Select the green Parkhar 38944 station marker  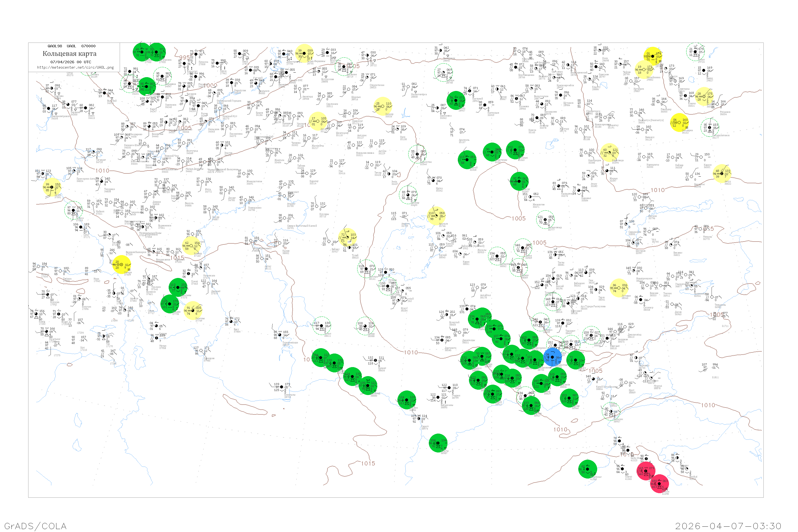coord(569,398)
